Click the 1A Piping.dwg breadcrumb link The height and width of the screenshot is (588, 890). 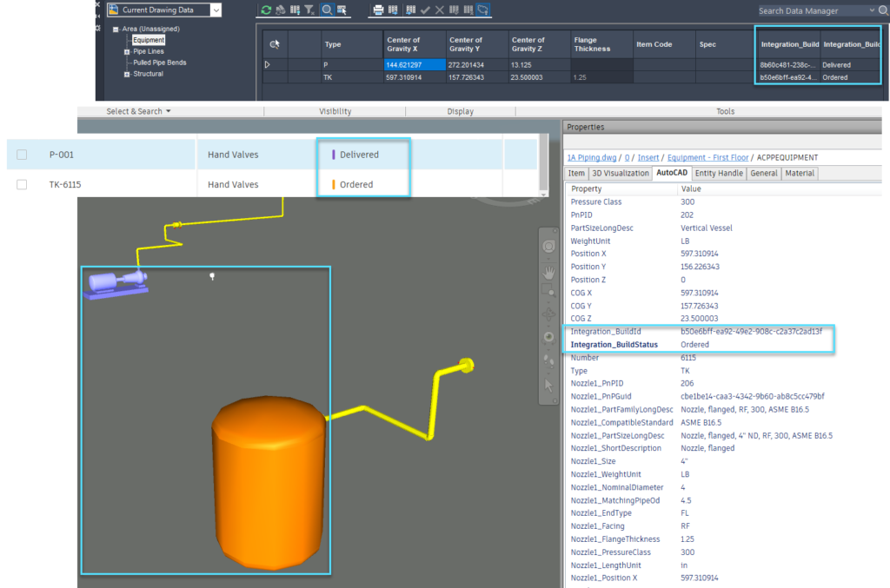593,157
